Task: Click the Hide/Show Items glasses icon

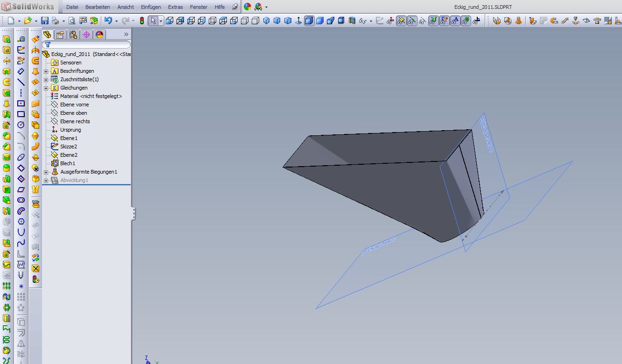Action: click(x=363, y=21)
